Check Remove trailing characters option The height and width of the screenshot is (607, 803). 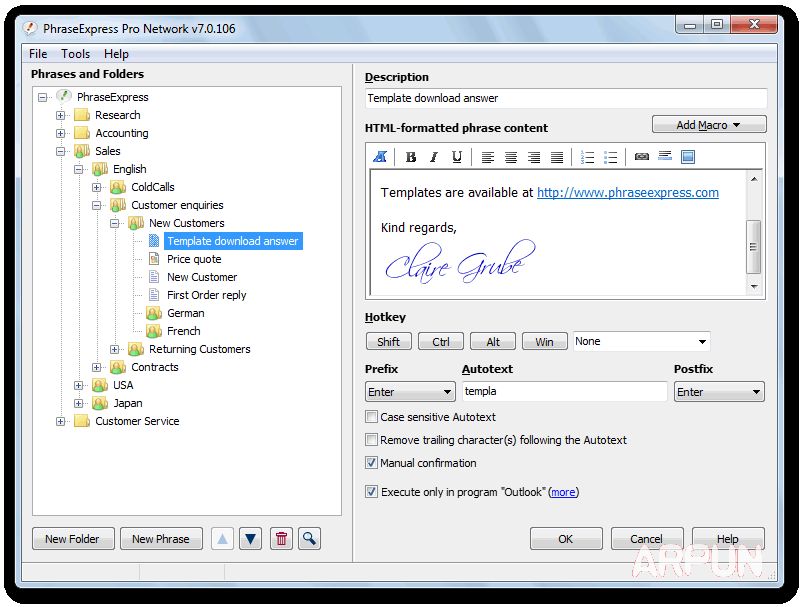[372, 440]
